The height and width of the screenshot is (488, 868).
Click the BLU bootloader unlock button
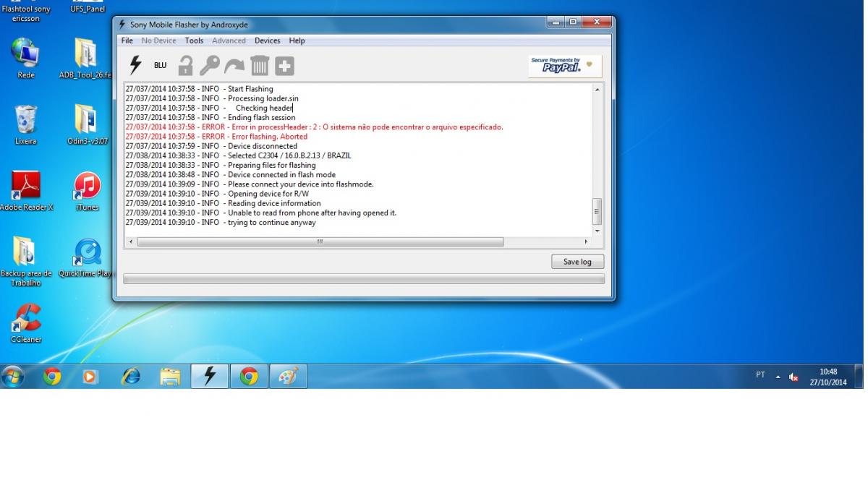pos(160,66)
